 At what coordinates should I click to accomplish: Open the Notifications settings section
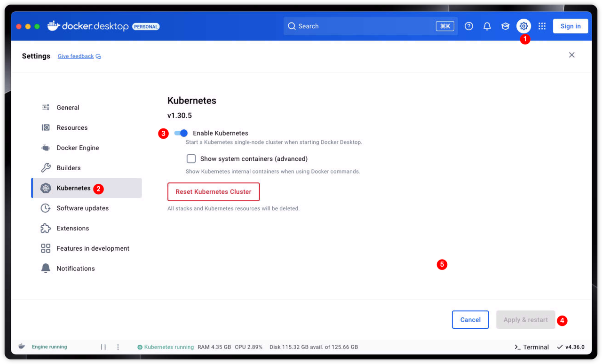tap(87, 269)
